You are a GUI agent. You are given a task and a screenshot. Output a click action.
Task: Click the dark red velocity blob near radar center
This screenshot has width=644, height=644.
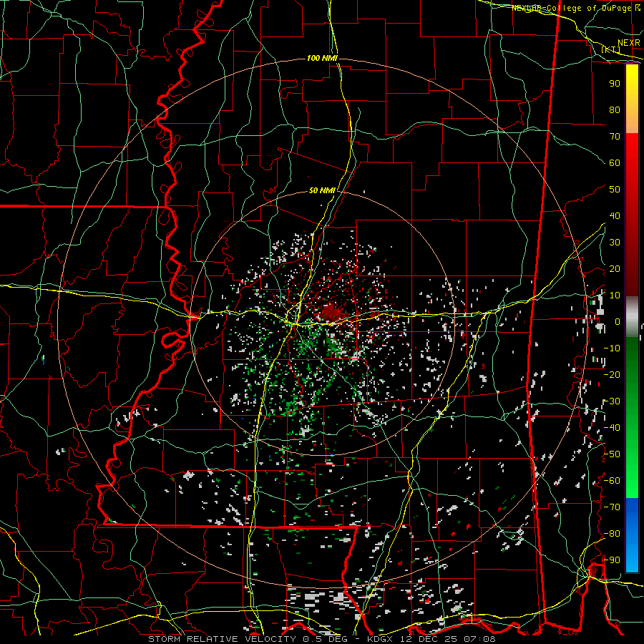(332, 313)
